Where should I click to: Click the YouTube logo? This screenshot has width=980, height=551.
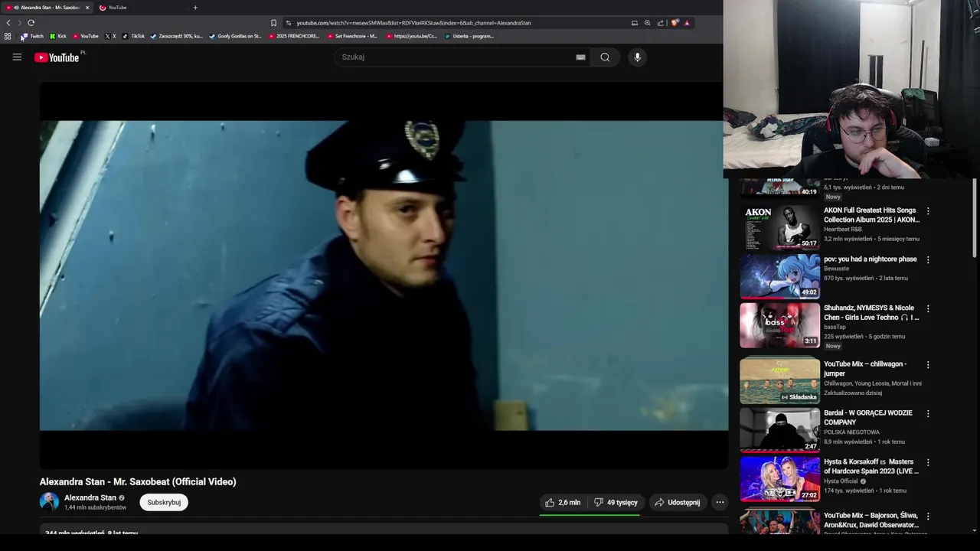[57, 57]
